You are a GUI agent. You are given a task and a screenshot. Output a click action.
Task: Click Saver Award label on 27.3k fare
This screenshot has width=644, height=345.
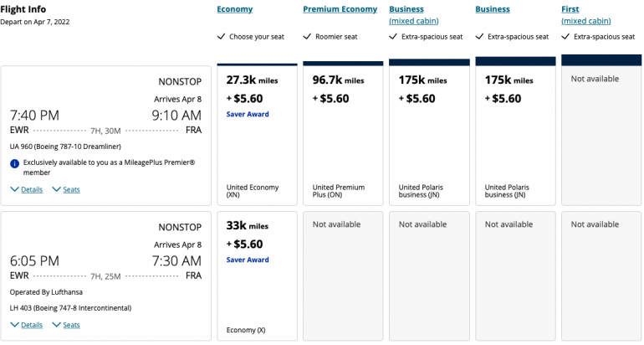click(248, 114)
